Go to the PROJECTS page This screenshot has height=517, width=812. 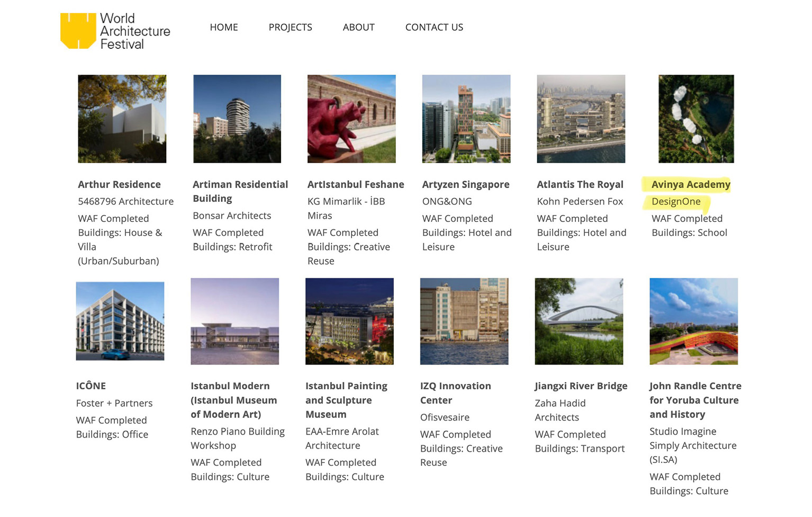[x=290, y=27]
